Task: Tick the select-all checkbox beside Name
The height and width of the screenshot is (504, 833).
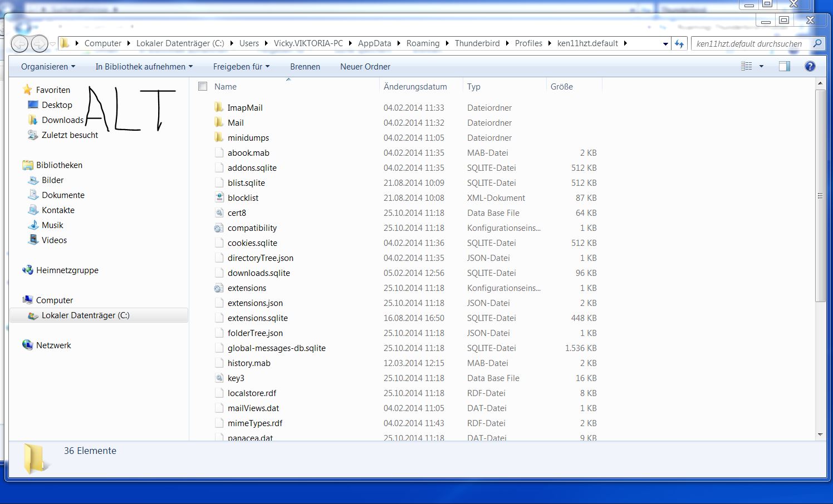Action: (x=203, y=86)
